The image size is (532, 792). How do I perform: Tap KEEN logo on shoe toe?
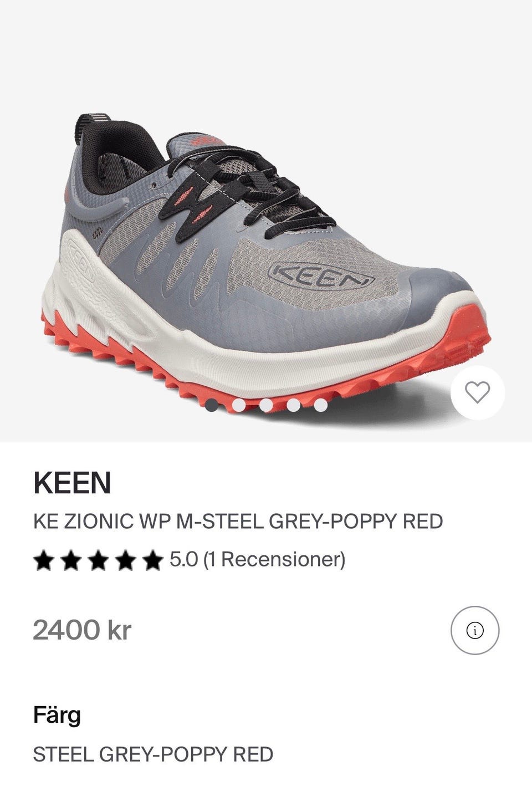320,275
